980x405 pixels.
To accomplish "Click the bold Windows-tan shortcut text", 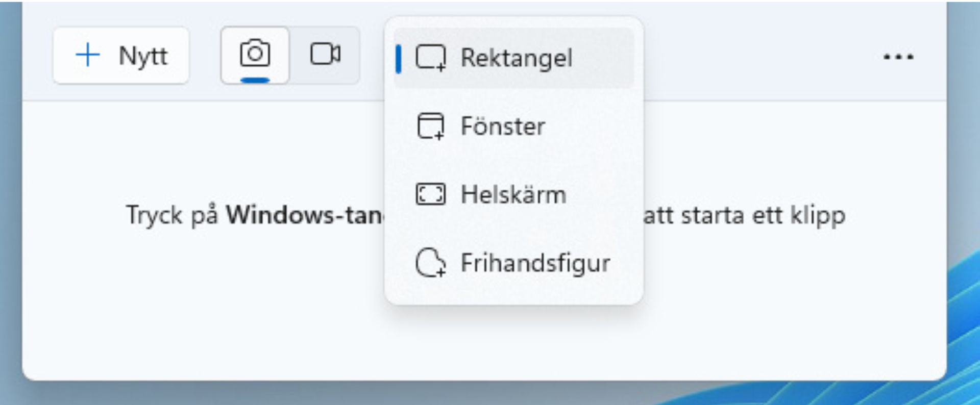I will 304,215.
